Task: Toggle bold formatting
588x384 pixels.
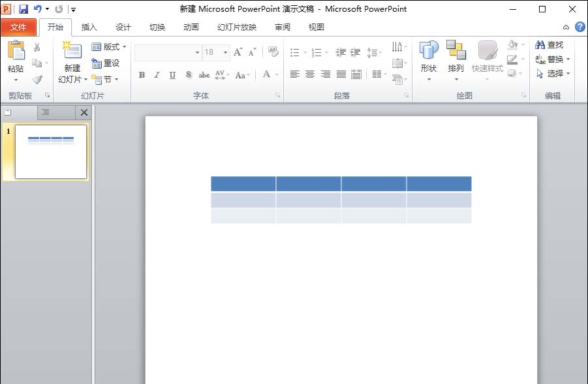Action: [142, 74]
